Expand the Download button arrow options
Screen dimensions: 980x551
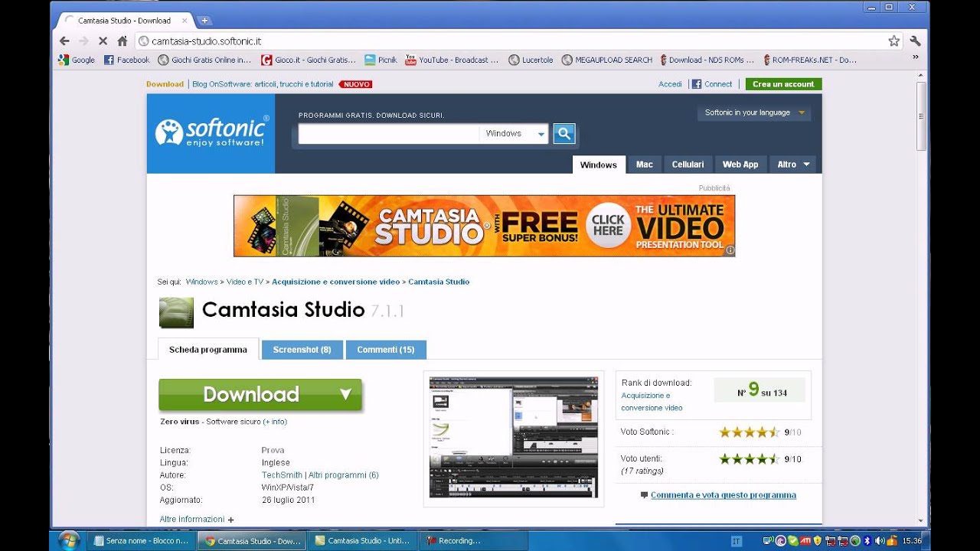tap(345, 394)
